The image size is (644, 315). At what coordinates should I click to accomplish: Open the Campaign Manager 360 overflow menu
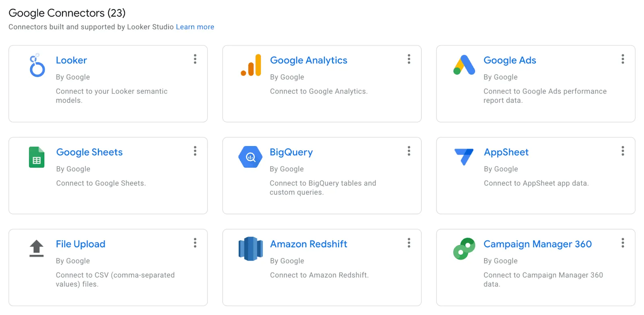[622, 243]
